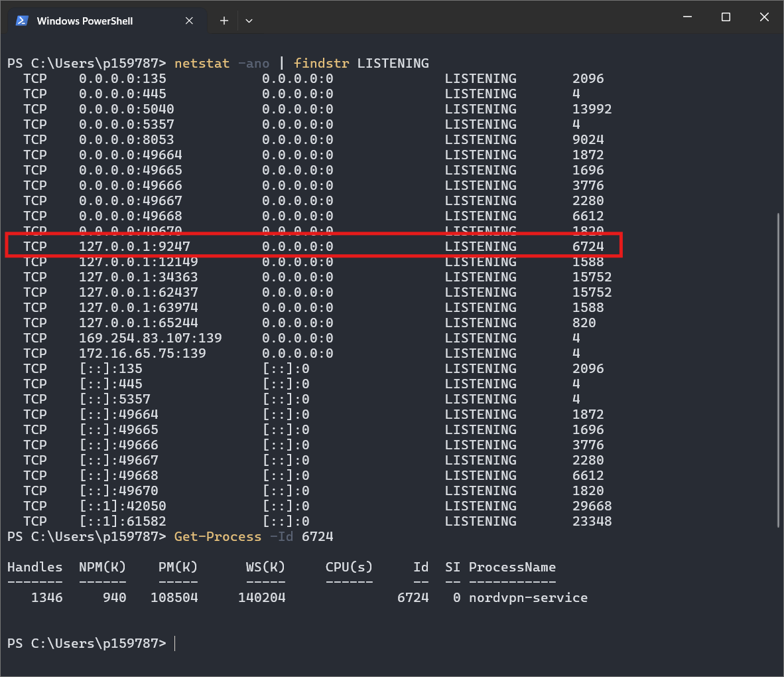
Task: Minimize the terminal window
Action: coord(688,17)
